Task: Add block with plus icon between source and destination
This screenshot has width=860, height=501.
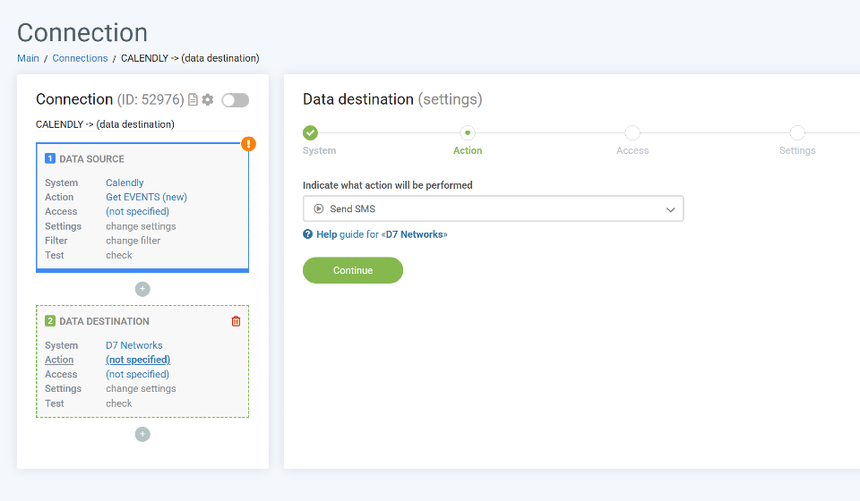Action: tap(143, 289)
